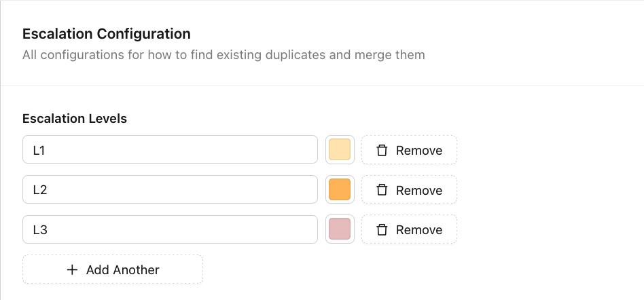Viewport: 644px width, 300px height.
Task: Remove the L1 escalation level
Action: click(409, 150)
